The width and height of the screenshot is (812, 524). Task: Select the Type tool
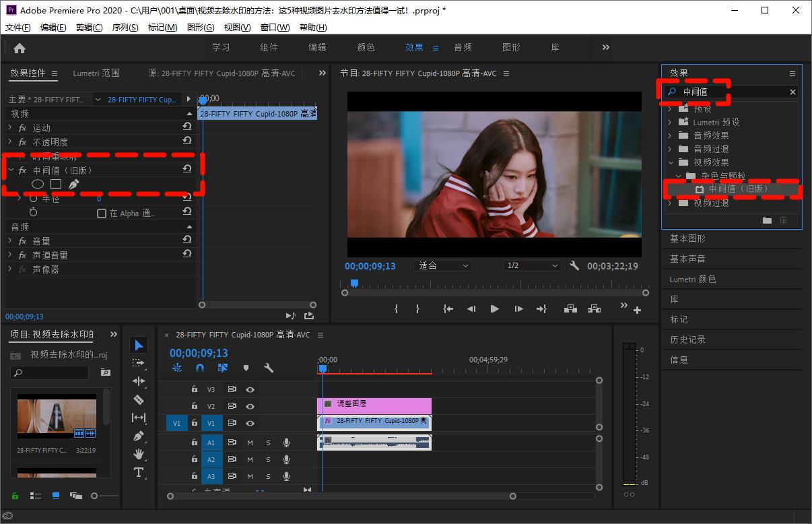[x=139, y=472]
